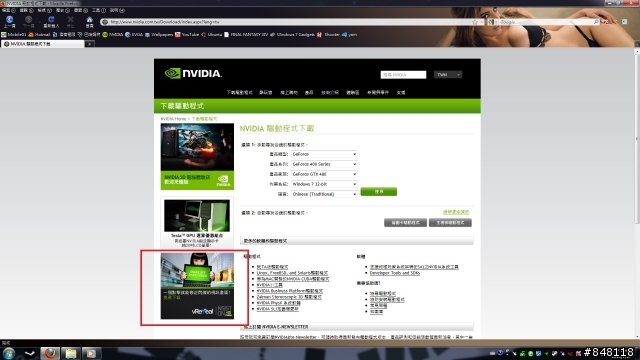Screen dimensions: 640x360
Task: Open the GeForce product type dropdown
Action: pos(324,154)
